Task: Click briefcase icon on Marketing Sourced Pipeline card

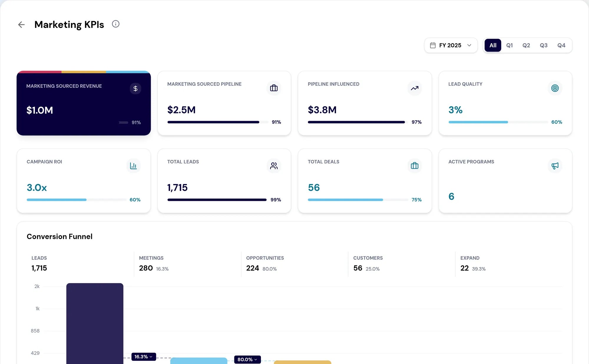Action: pyautogui.click(x=274, y=88)
